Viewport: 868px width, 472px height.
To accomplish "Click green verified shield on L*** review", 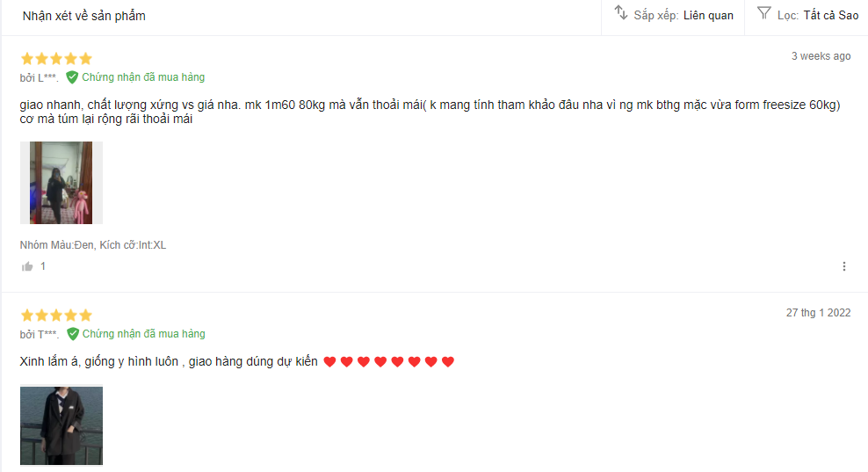I will click(x=72, y=77).
